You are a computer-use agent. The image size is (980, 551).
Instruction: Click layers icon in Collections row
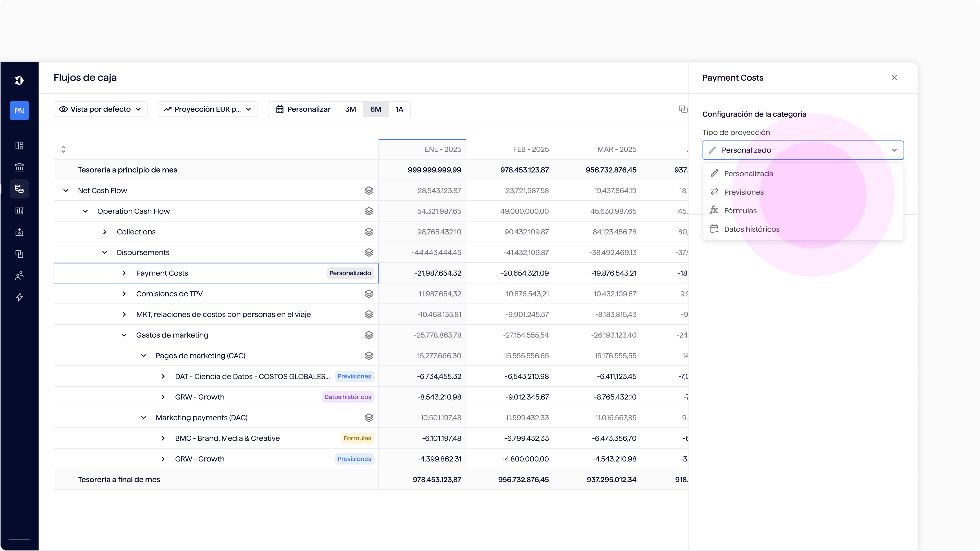coord(369,232)
